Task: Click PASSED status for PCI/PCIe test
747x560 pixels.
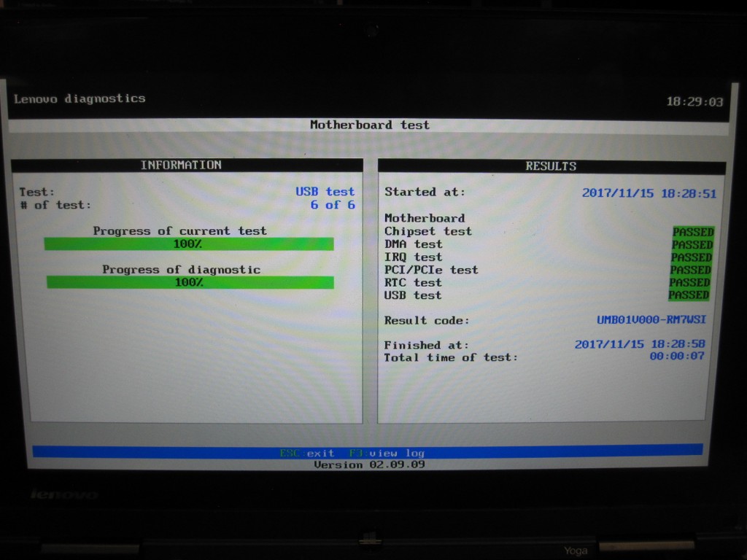Action: (690, 270)
